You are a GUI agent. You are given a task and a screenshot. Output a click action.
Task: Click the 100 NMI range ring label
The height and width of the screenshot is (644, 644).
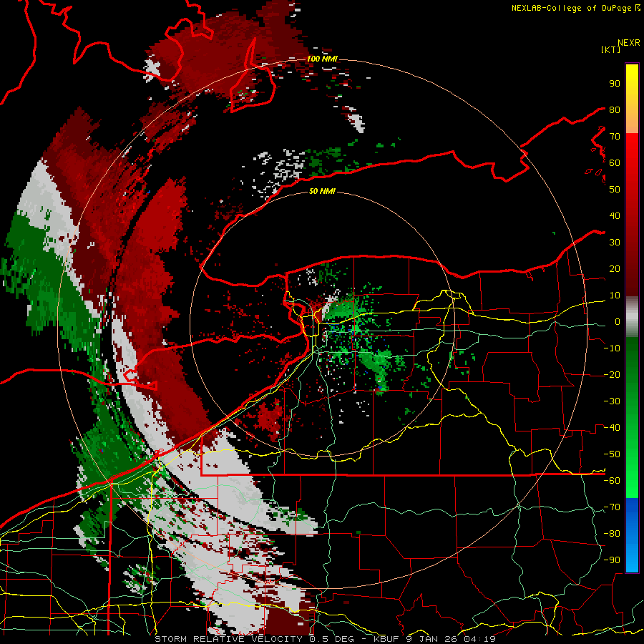pyautogui.click(x=322, y=59)
